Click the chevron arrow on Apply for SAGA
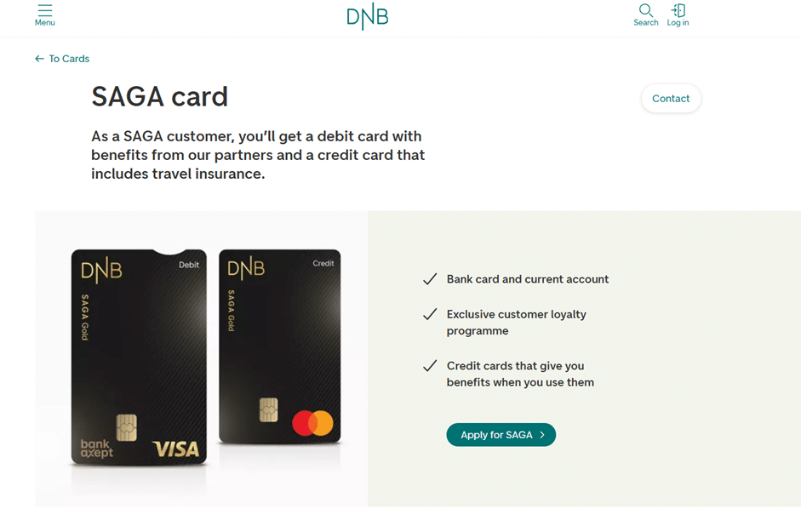 tap(542, 435)
